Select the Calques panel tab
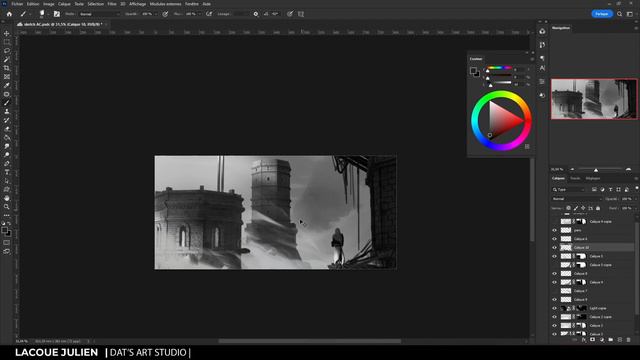The image size is (640, 360). pos(558,178)
